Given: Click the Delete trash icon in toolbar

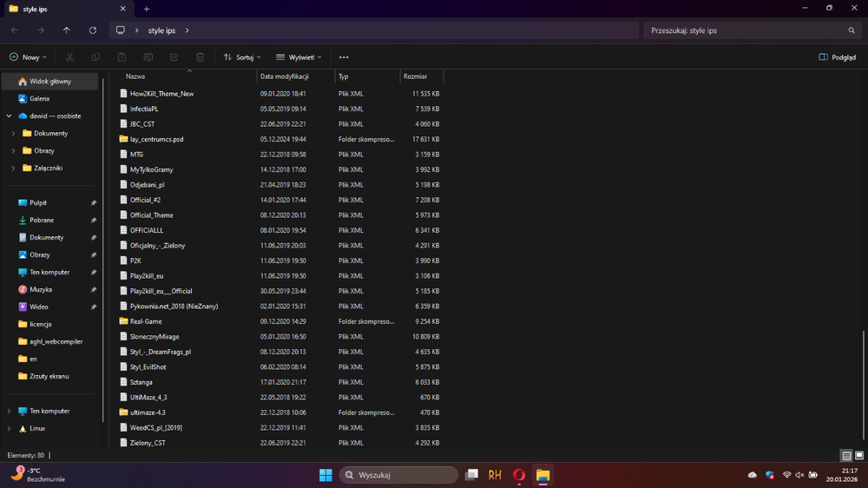Looking at the screenshot, I should [200, 57].
